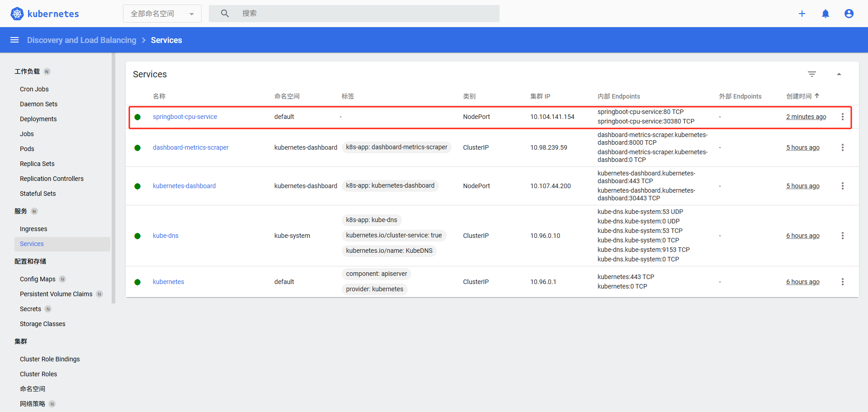Click status dot of kubernetes-dashboard service
868x412 pixels.
(x=137, y=186)
